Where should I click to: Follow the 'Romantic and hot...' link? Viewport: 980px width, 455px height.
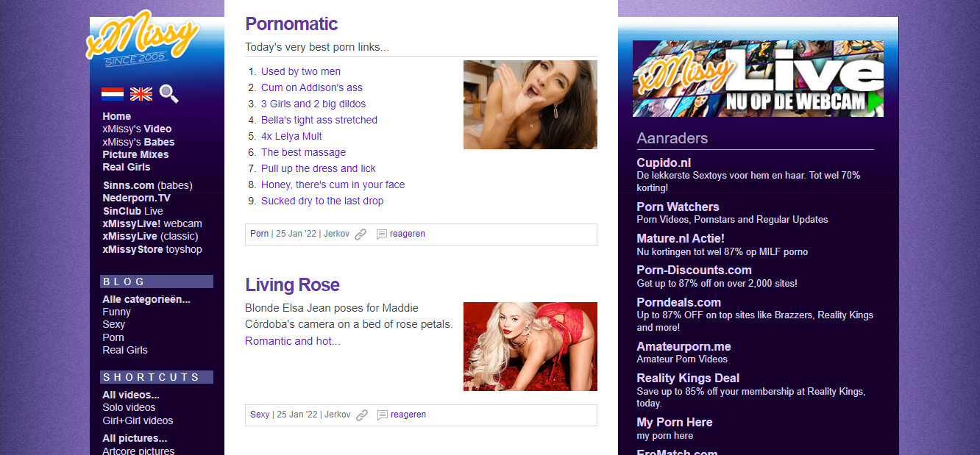(x=292, y=341)
